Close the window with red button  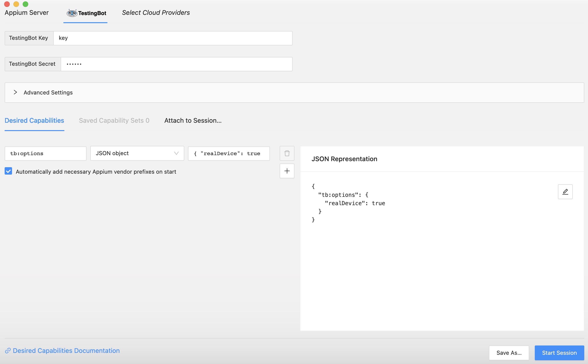coord(7,4)
